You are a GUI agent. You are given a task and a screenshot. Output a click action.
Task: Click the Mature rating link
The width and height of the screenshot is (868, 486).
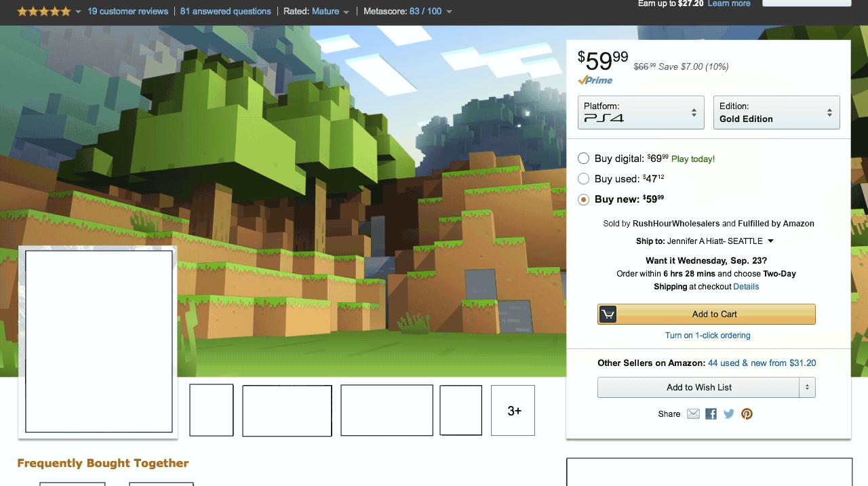325,12
